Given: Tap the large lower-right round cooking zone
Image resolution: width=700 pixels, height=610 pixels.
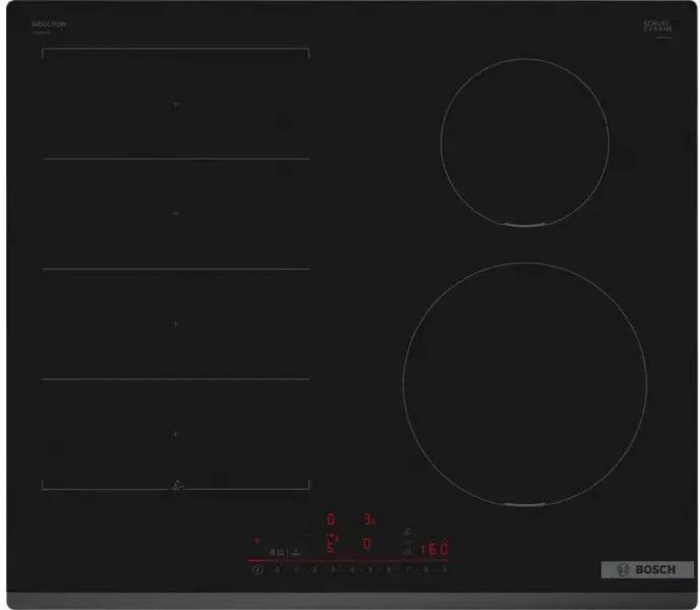Looking at the screenshot, I should click(525, 383).
